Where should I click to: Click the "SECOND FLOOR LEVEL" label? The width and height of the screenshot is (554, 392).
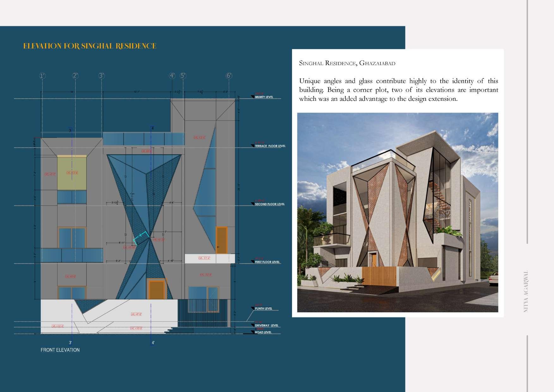click(x=270, y=204)
